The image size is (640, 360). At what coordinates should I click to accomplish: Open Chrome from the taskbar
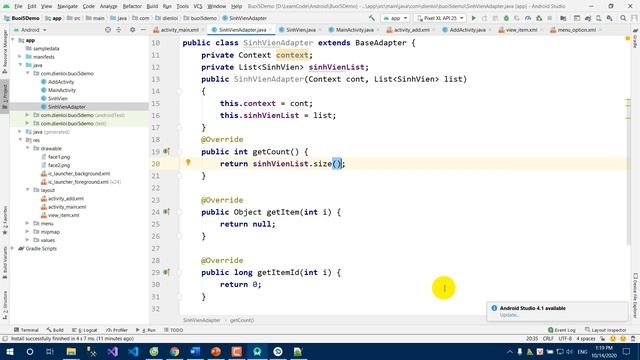(x=175, y=351)
